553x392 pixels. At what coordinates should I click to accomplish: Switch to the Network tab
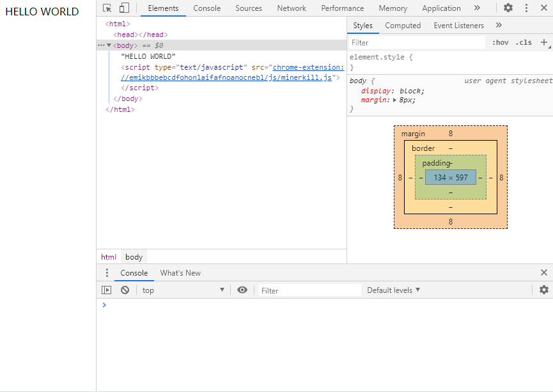click(x=292, y=8)
